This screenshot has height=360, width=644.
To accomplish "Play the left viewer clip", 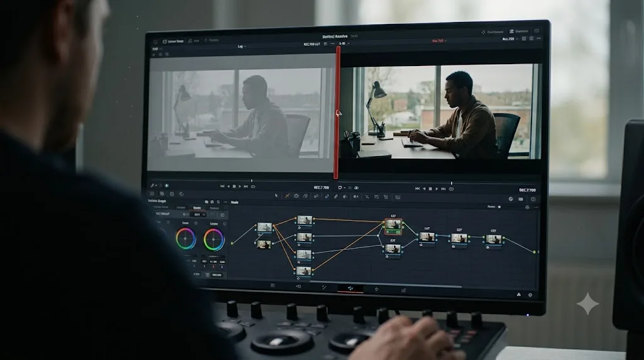I will point(240,186).
